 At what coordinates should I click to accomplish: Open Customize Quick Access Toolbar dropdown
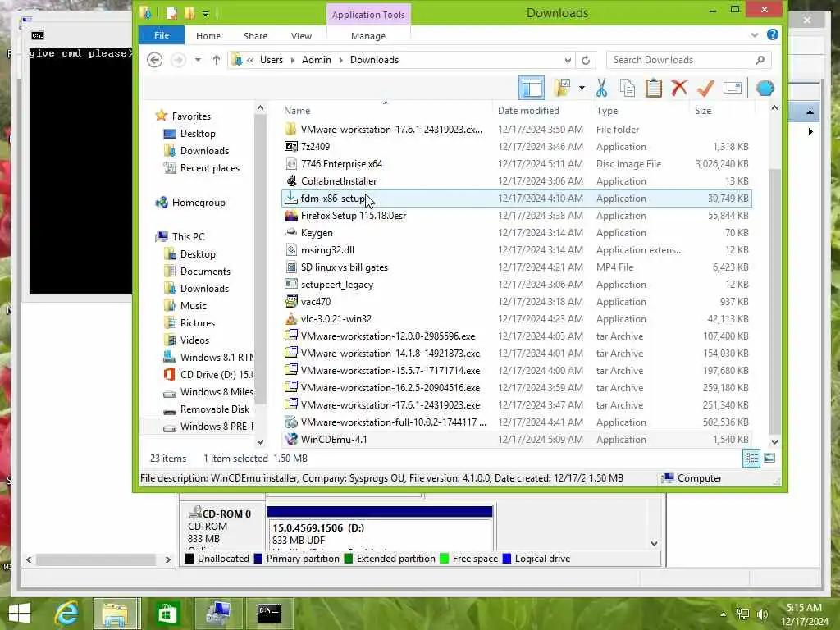pyautogui.click(x=206, y=13)
